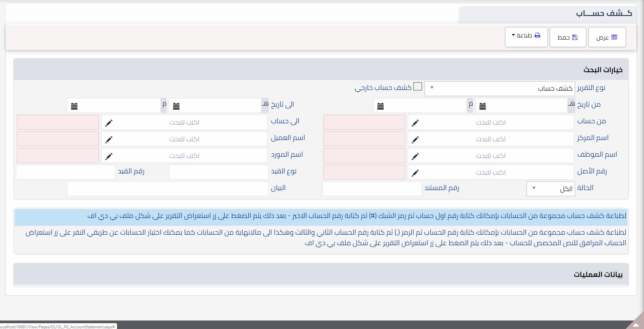Click pink code box beside رقم الأصل
This screenshot has width=644, height=329.
(364, 172)
